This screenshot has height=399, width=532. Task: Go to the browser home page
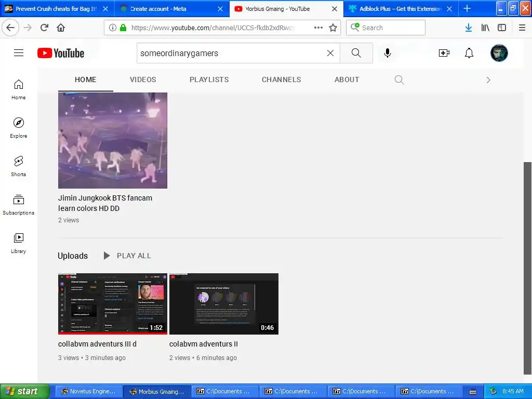tap(61, 28)
